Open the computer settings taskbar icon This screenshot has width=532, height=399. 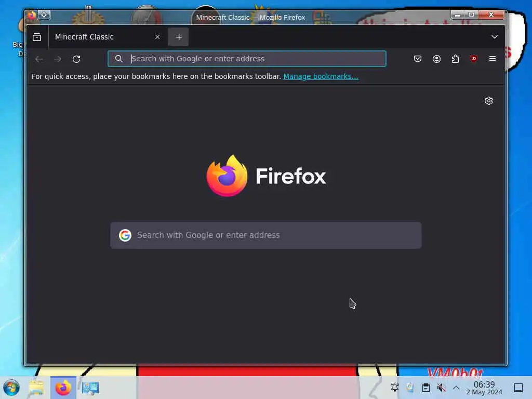click(90, 388)
